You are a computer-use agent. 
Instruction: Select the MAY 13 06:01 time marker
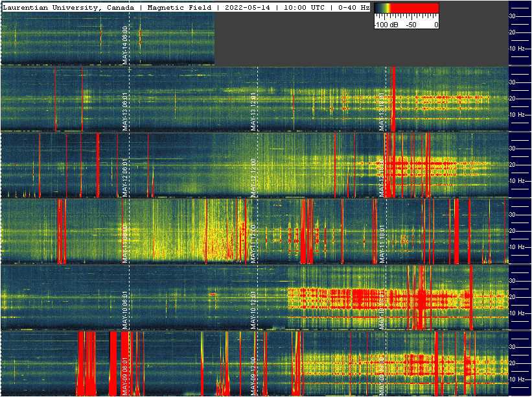125,112
